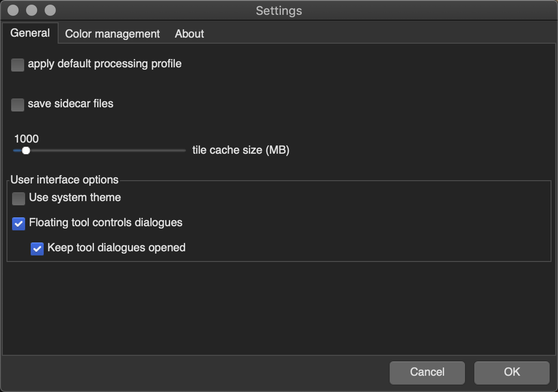Viewport: 558px width, 392px height.
Task: Click the "apply default processing profile" label text
Action: tap(105, 64)
